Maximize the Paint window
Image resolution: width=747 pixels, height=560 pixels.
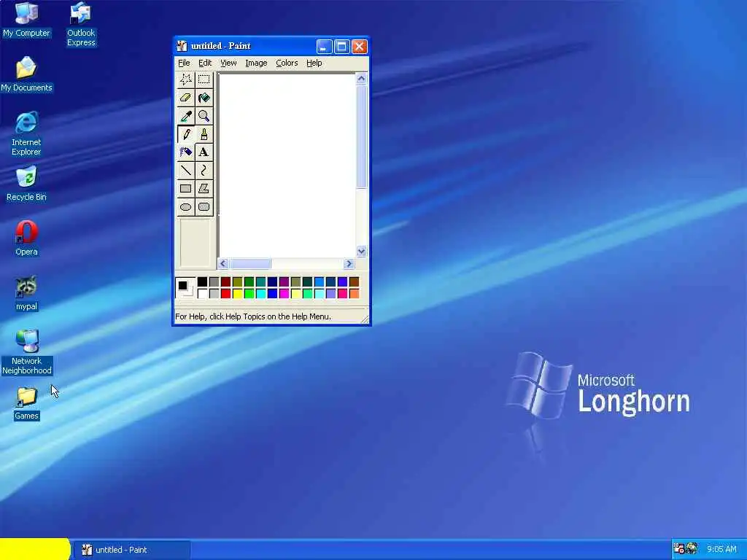(x=341, y=46)
